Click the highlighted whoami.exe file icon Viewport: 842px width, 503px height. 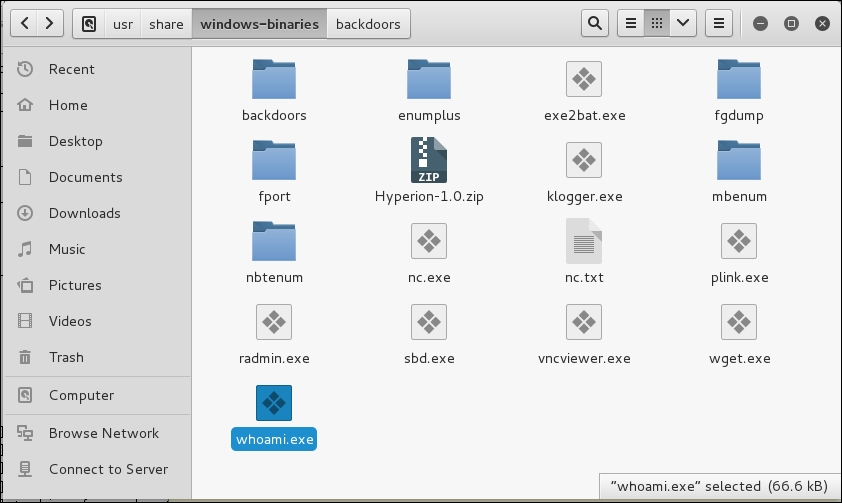coord(274,403)
